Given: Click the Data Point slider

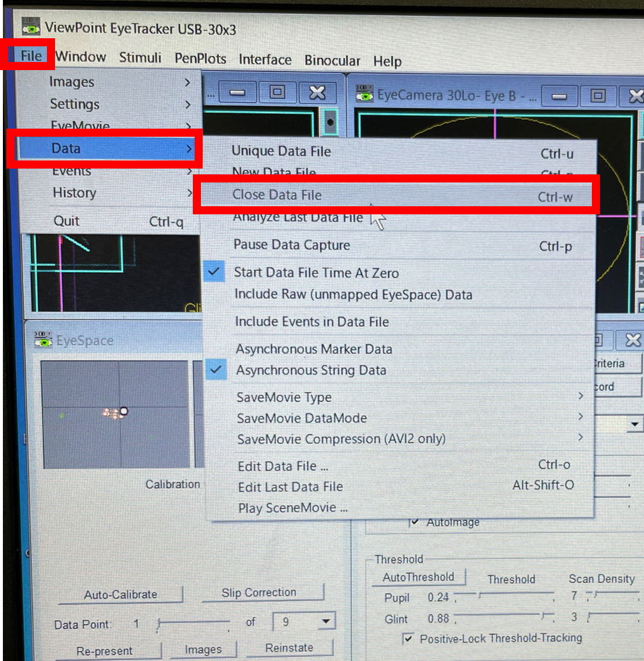Looking at the screenshot, I should (193, 623).
